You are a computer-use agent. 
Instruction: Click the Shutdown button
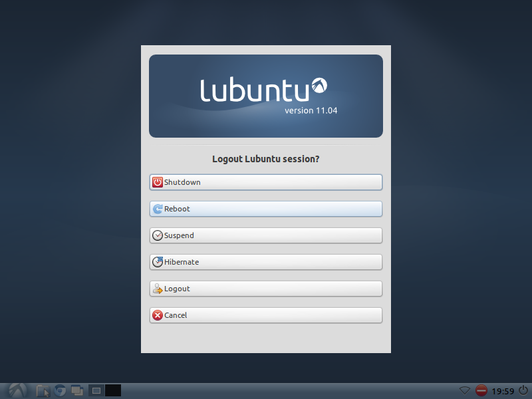265,182
